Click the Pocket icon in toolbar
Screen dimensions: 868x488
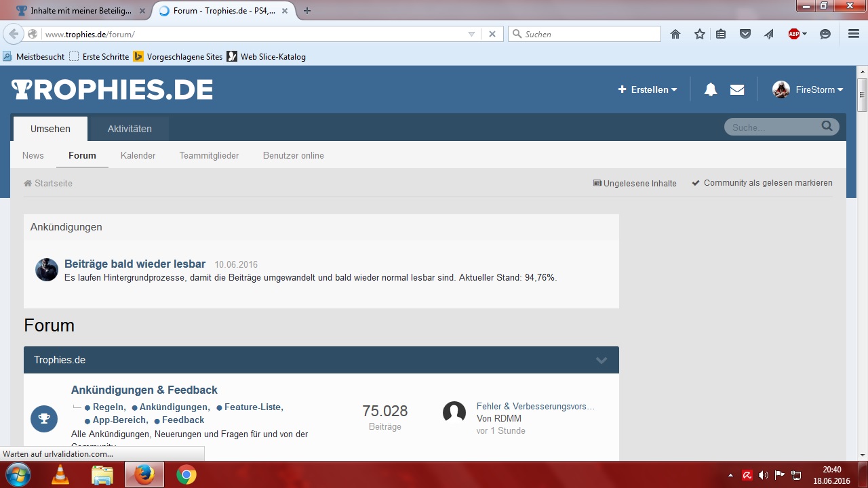point(745,34)
